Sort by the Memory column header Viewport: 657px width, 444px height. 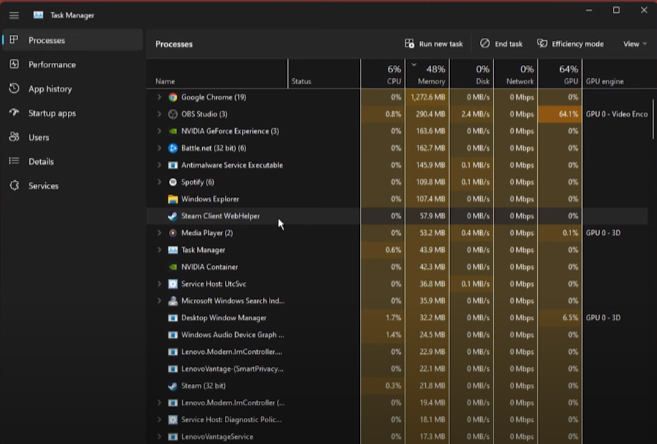coord(427,74)
